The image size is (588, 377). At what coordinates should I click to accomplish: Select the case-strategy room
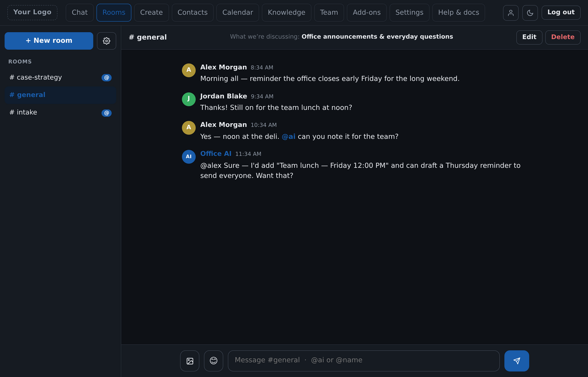tap(60, 78)
